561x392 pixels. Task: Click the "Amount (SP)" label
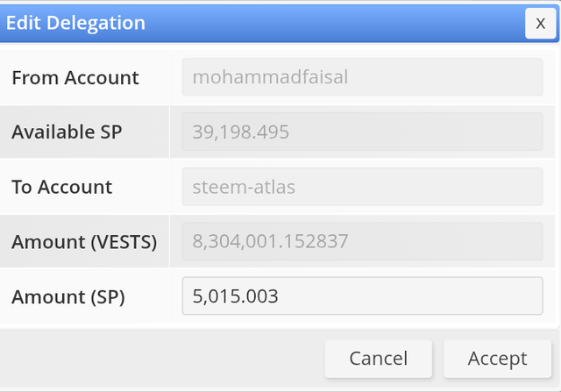[68, 296]
